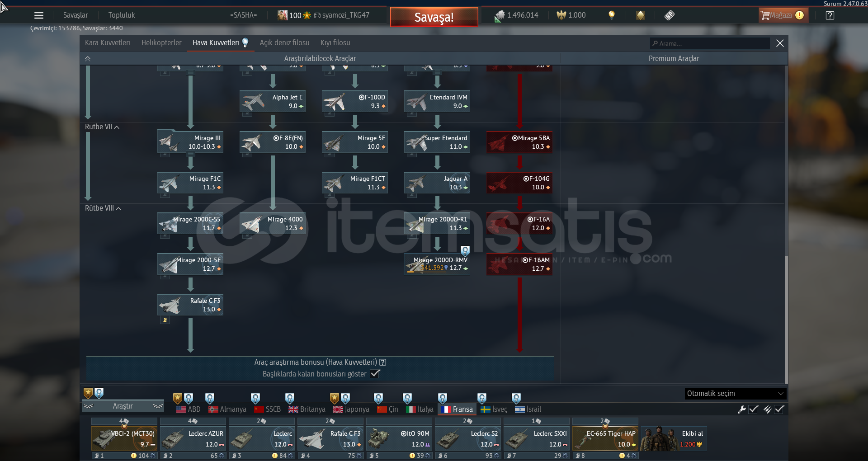Switch to Kara Kuvvetleri tab
The width and height of the screenshot is (868, 461).
point(108,43)
